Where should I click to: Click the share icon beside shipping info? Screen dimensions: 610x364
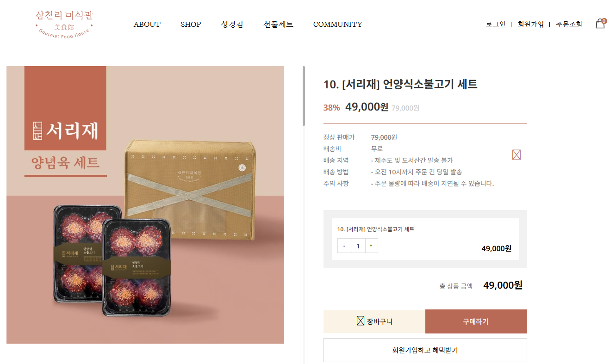click(517, 155)
